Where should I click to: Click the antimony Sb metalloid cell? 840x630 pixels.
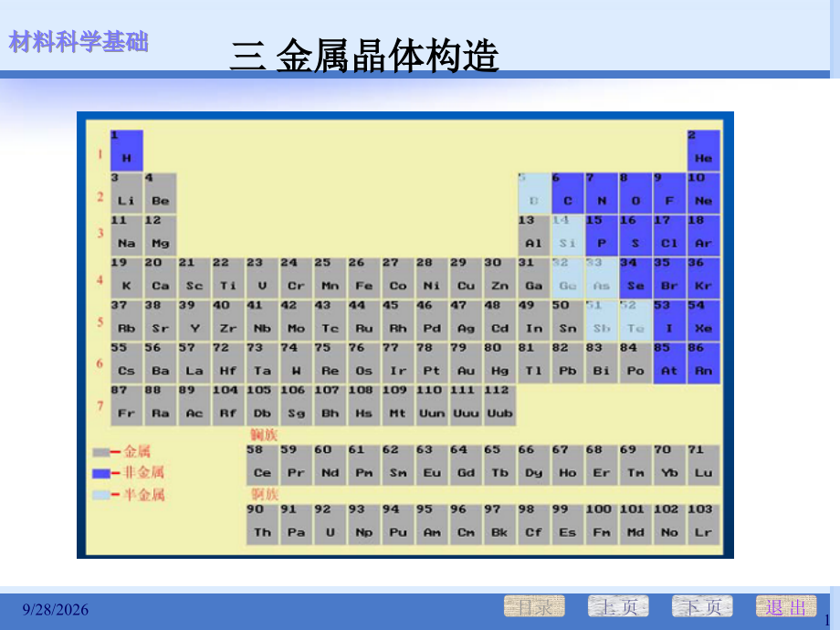coord(602,320)
